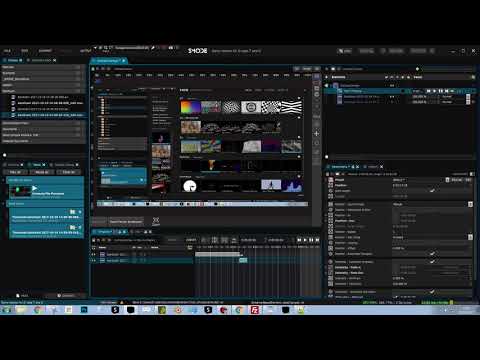Viewport: 480px width, 360px height.
Task: Click the first filter button in lower-left panel
Action: tap(15, 172)
